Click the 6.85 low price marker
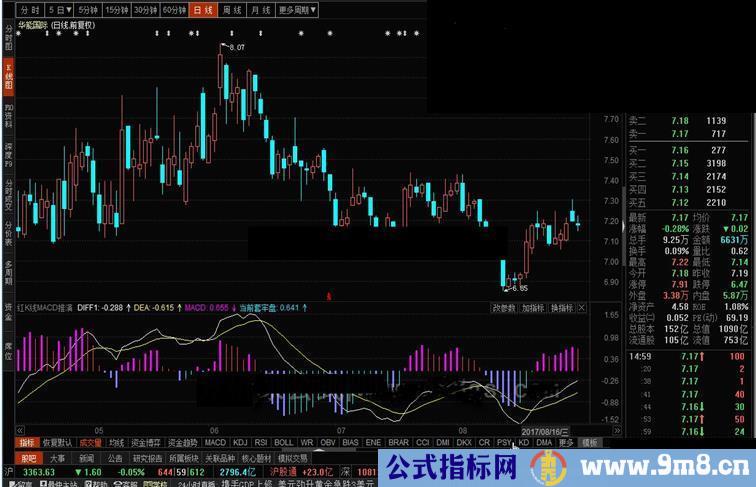This screenshot has width=756, height=487. tap(519, 288)
